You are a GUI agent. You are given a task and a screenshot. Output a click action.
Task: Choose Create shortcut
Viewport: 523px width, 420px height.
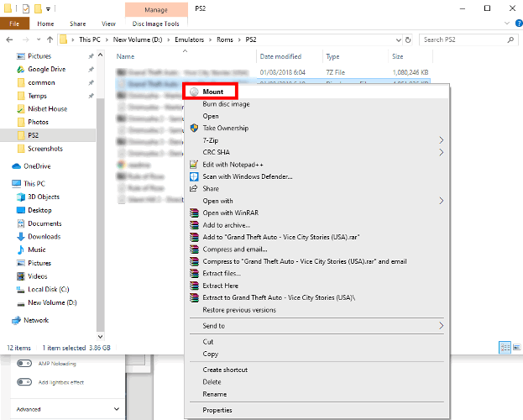pyautogui.click(x=225, y=370)
